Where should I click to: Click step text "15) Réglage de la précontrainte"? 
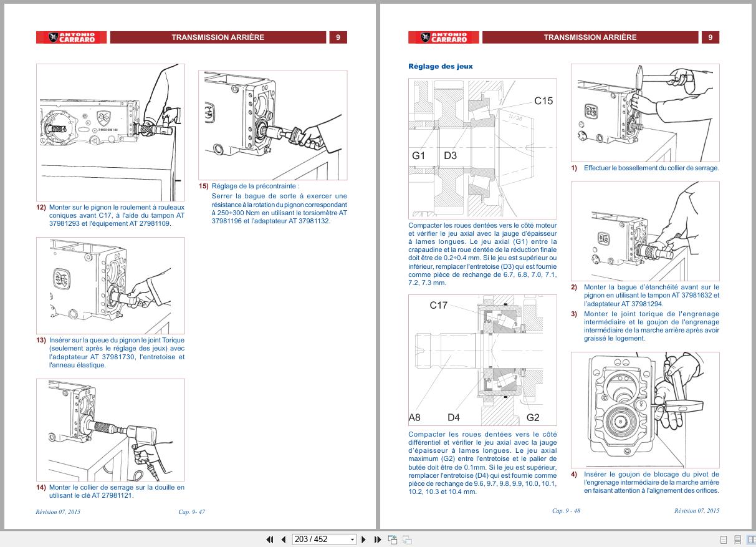click(x=273, y=203)
